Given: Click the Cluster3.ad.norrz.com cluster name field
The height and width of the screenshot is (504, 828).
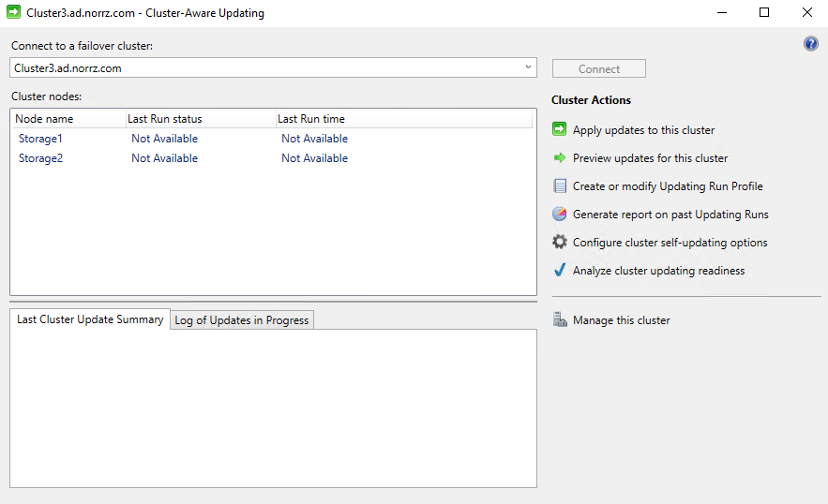Looking at the screenshot, I should 263,68.
